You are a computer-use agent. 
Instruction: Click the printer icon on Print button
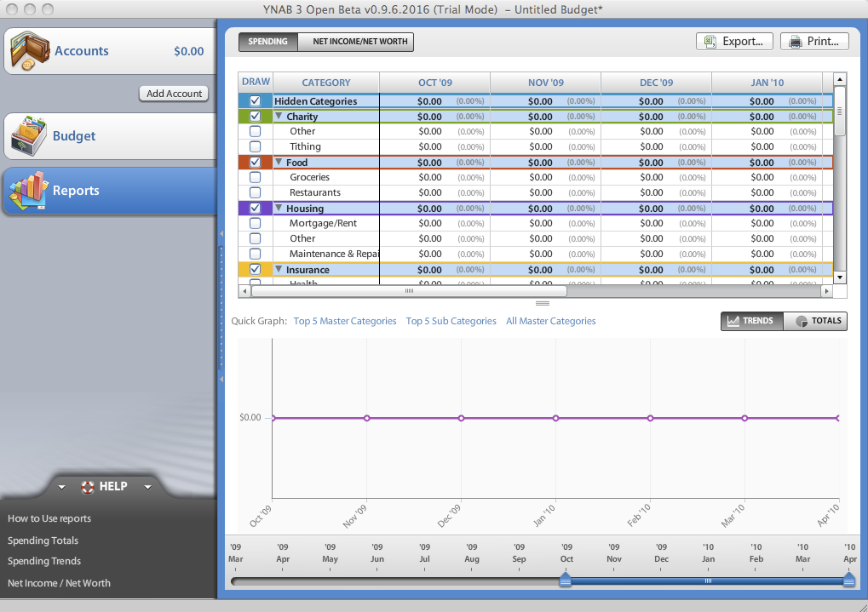[x=795, y=42]
